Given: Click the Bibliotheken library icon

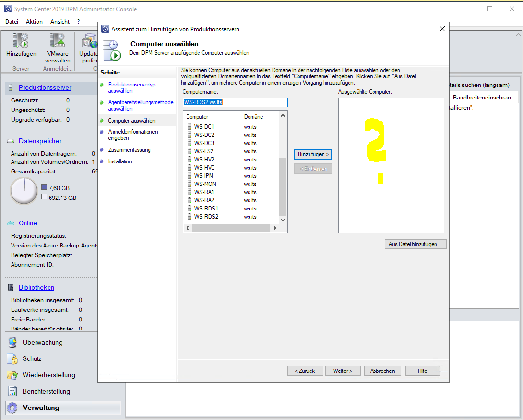Looking at the screenshot, I should [x=11, y=287].
